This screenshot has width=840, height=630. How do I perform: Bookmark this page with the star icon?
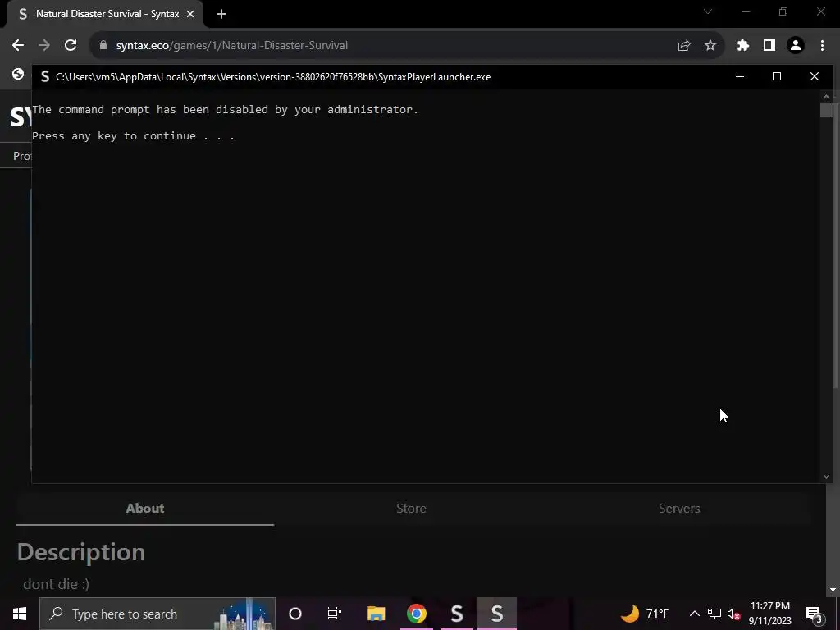(710, 46)
